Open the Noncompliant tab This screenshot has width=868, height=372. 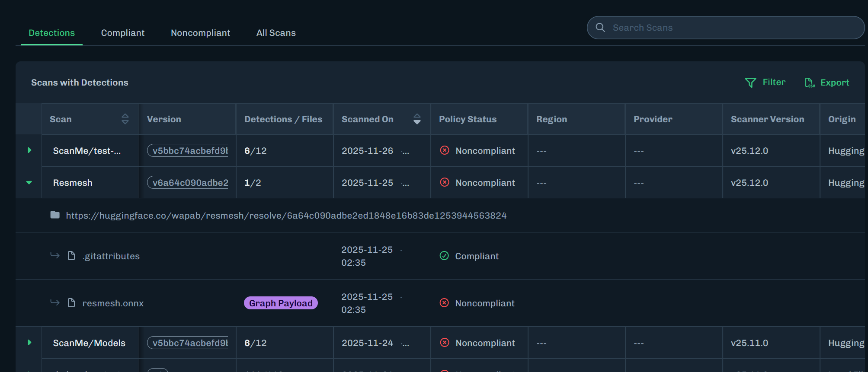pos(200,33)
